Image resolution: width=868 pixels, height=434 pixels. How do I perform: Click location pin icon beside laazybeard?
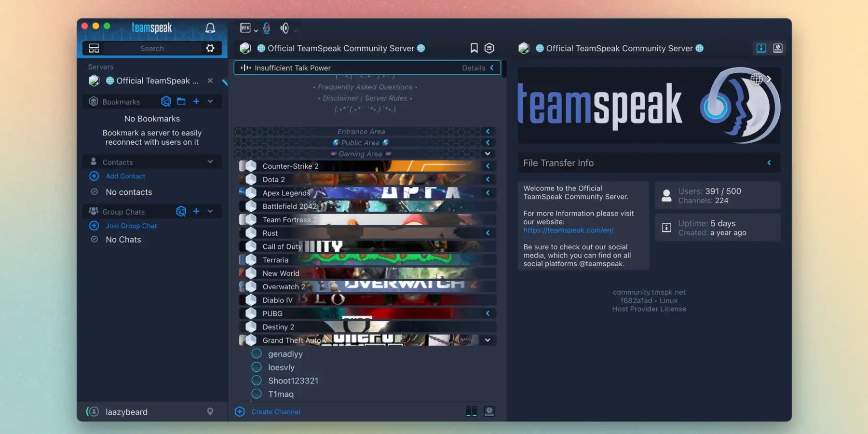[x=210, y=411]
